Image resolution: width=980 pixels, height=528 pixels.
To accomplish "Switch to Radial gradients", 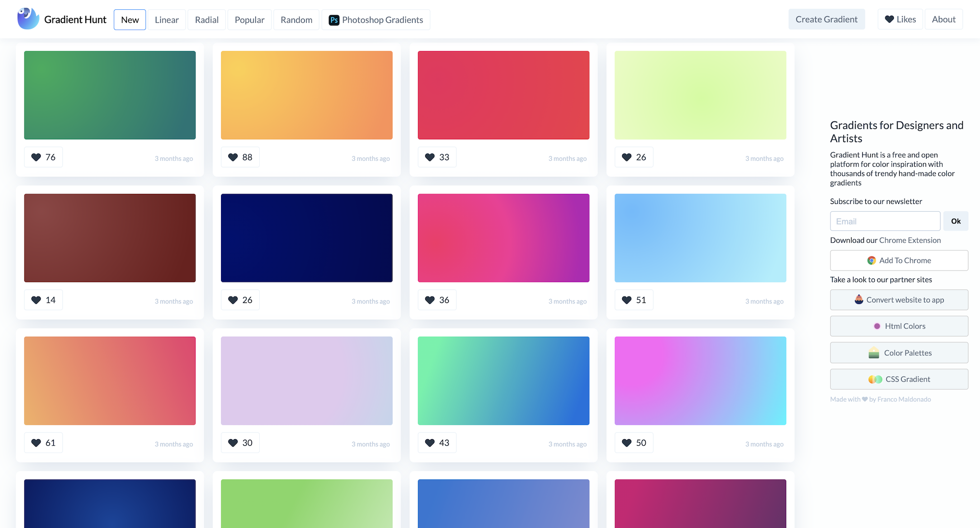I will tap(207, 20).
